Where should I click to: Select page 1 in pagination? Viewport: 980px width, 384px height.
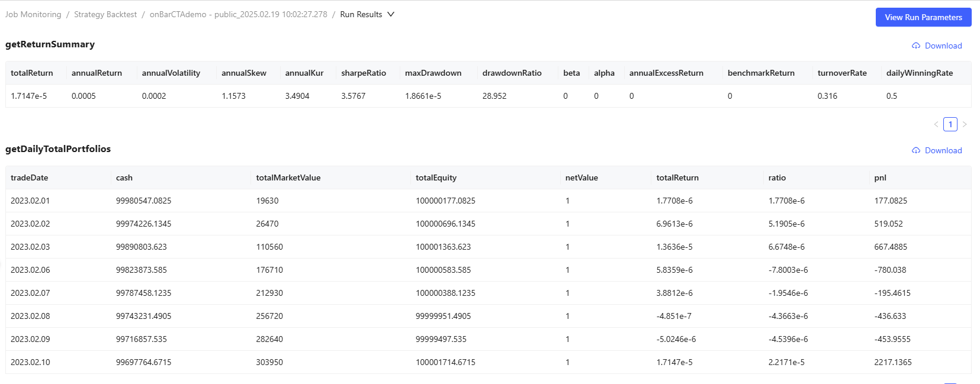950,124
